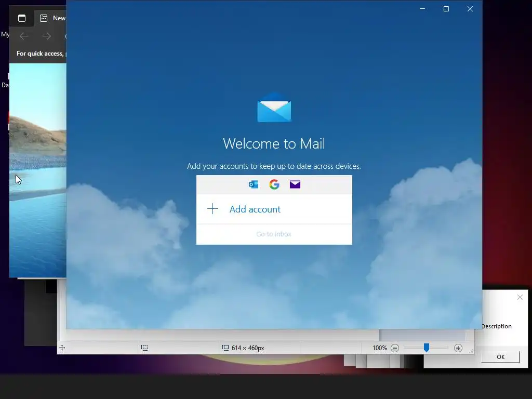Close the dialog with Description label
Image resolution: width=532 pixels, height=399 pixels.
tap(520, 297)
